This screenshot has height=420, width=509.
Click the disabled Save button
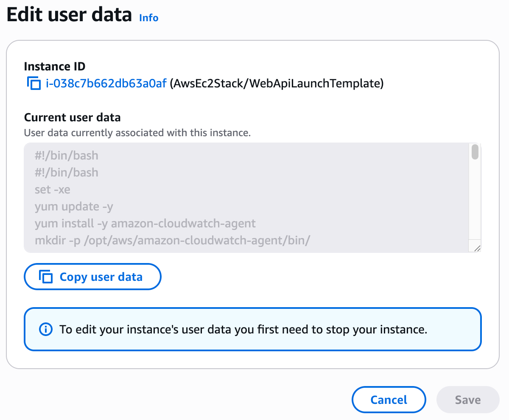pyautogui.click(x=467, y=399)
